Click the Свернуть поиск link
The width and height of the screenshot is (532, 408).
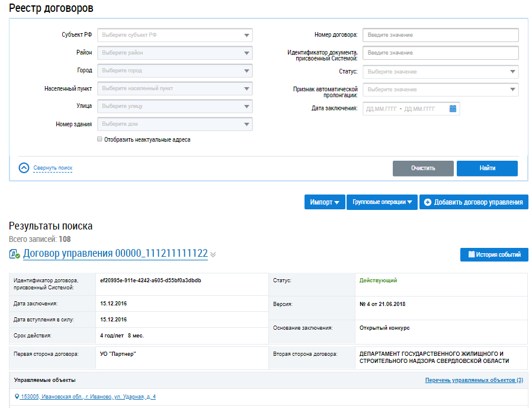tap(53, 168)
